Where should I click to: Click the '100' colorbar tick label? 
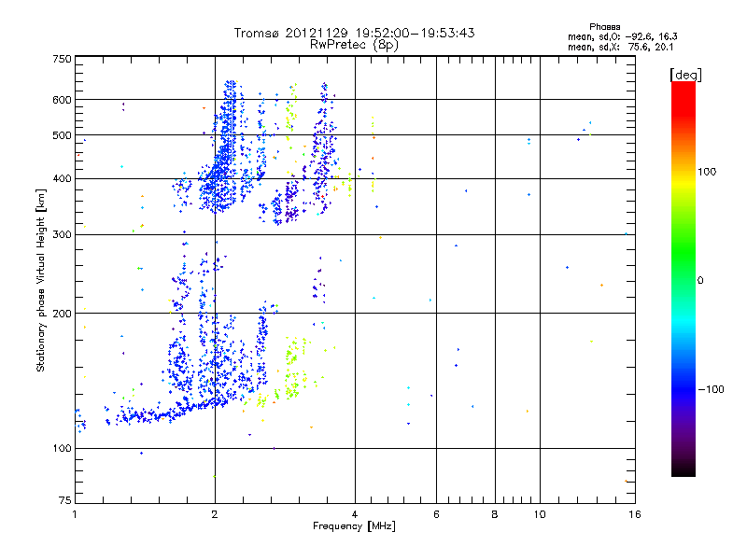pos(707,172)
